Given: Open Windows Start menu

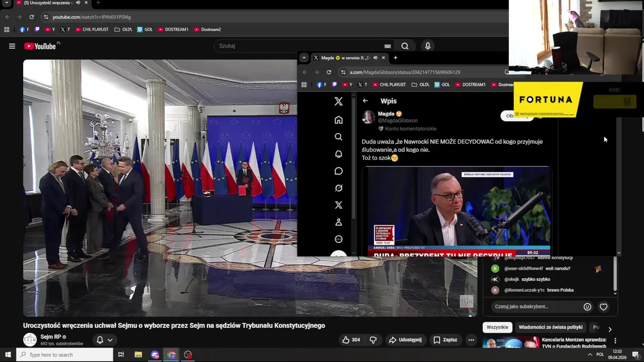Looking at the screenshot, I should coord(8,355).
